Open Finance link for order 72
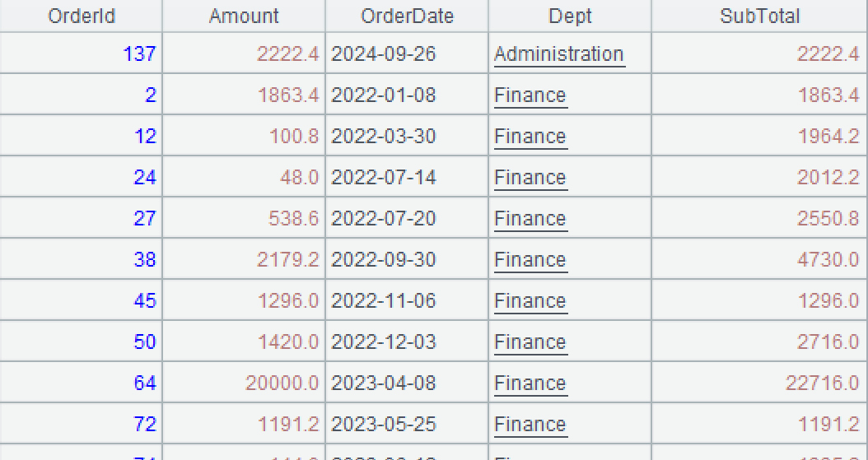Screen dimensions: 868x460 530,425
